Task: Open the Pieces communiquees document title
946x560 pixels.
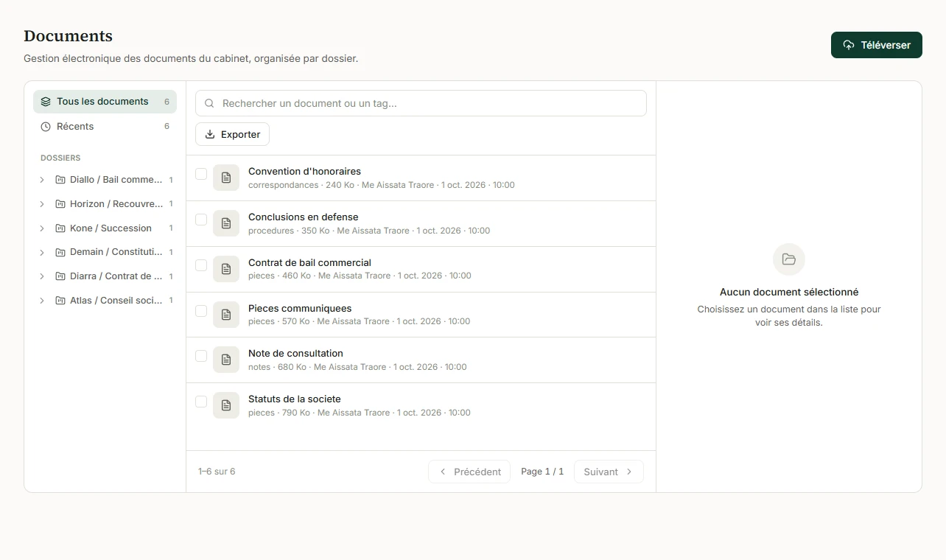Action: (300, 309)
